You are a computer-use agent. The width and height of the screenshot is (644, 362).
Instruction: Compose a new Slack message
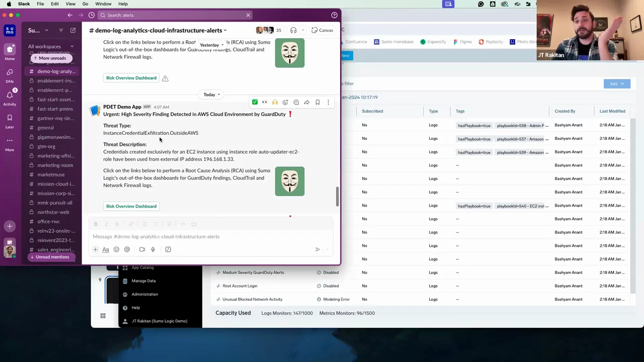[73, 31]
